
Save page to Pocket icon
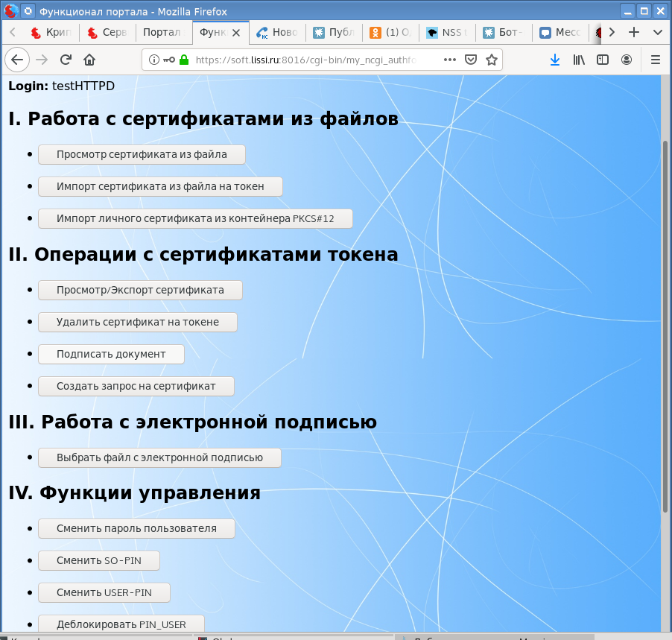coord(471,60)
